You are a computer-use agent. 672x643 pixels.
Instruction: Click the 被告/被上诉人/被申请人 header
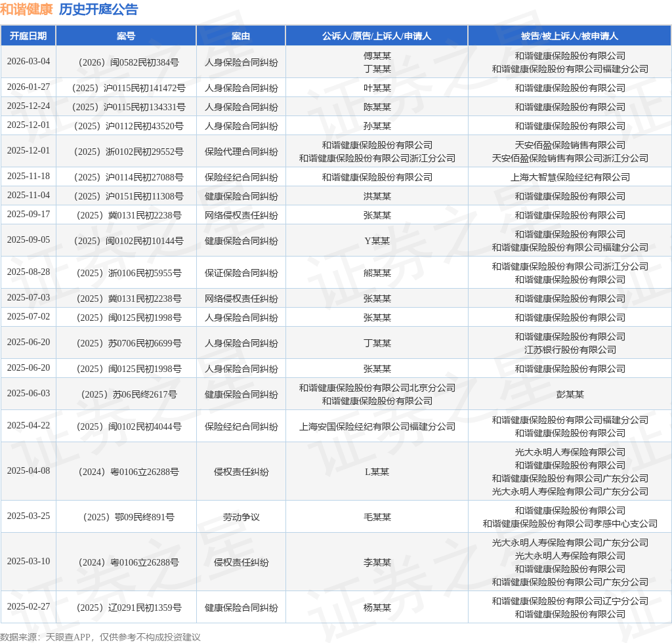point(570,36)
